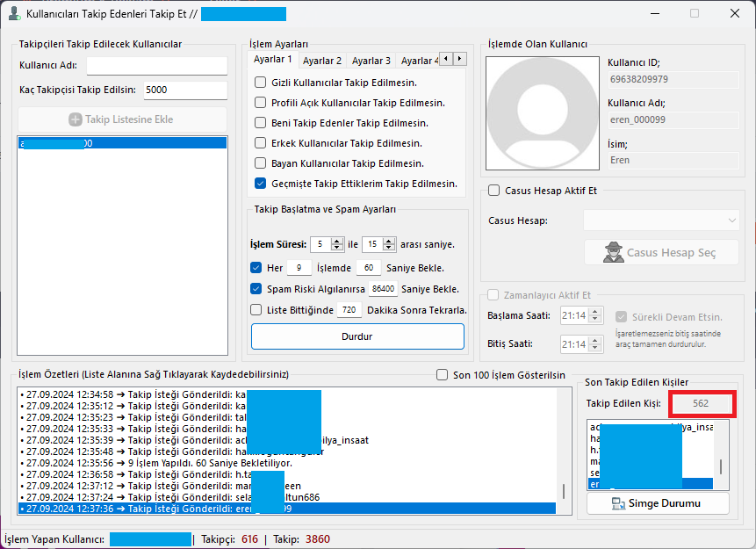Click the Kullanıcı Adı input field
The height and width of the screenshot is (549, 756).
pos(156,66)
